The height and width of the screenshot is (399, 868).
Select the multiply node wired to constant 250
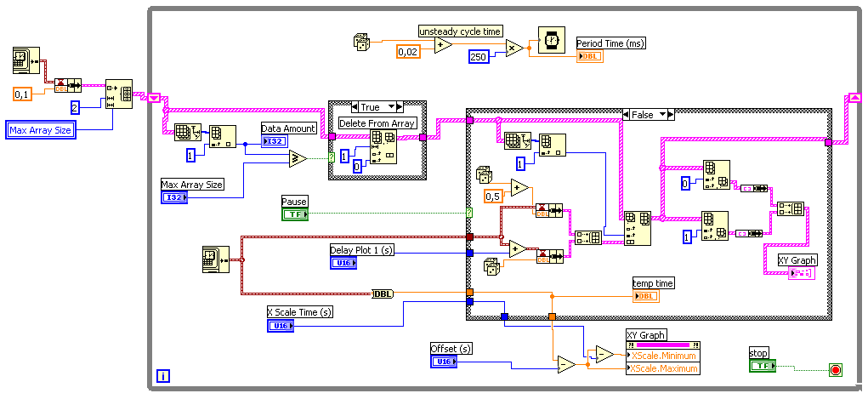click(514, 48)
